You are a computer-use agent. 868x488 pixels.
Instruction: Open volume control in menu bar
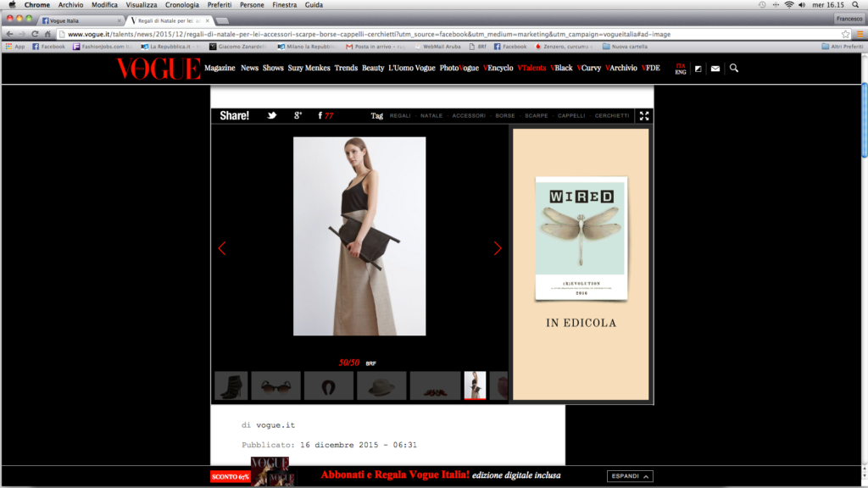click(x=802, y=4)
